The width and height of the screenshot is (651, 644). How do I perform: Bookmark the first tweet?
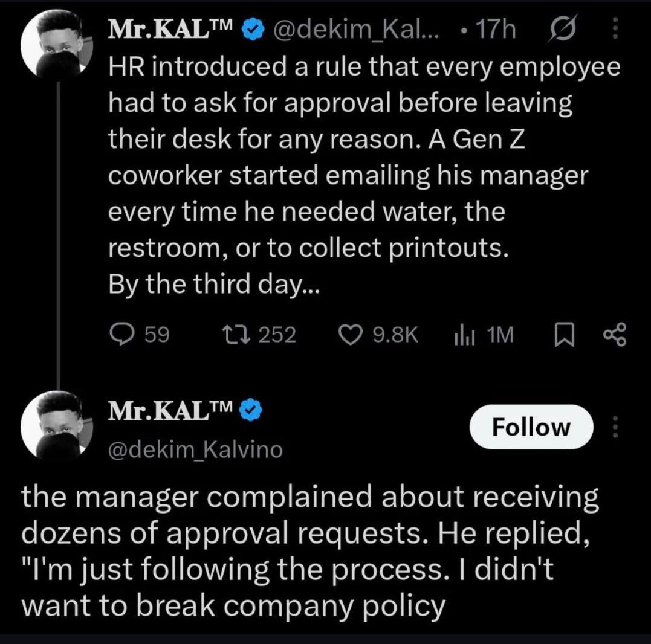(565, 335)
